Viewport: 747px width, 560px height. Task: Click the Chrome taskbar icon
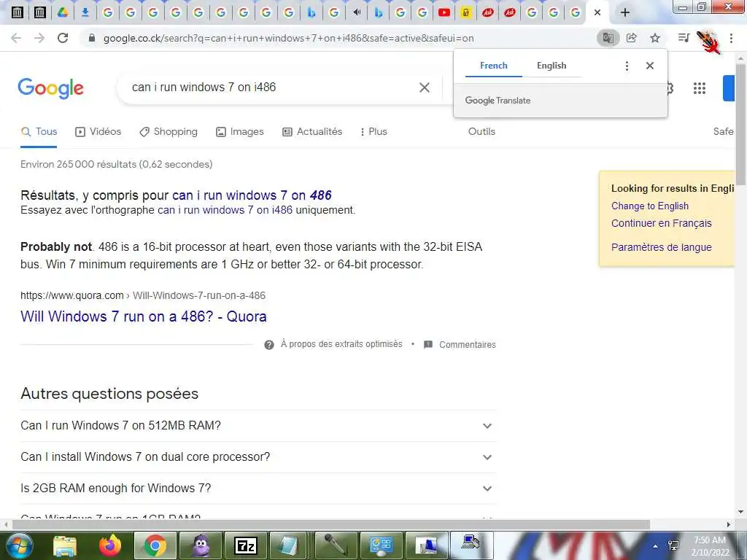155,545
